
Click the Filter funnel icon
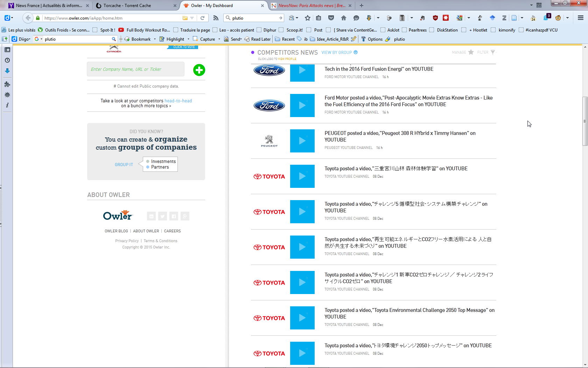pos(493,52)
